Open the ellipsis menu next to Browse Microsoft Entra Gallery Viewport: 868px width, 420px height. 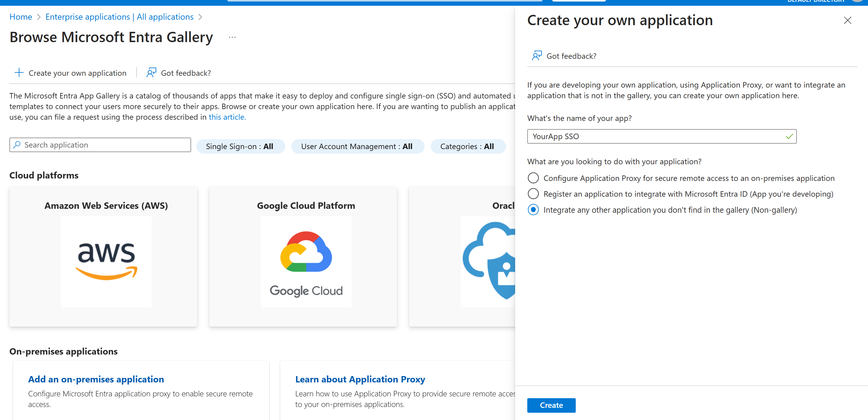point(232,37)
